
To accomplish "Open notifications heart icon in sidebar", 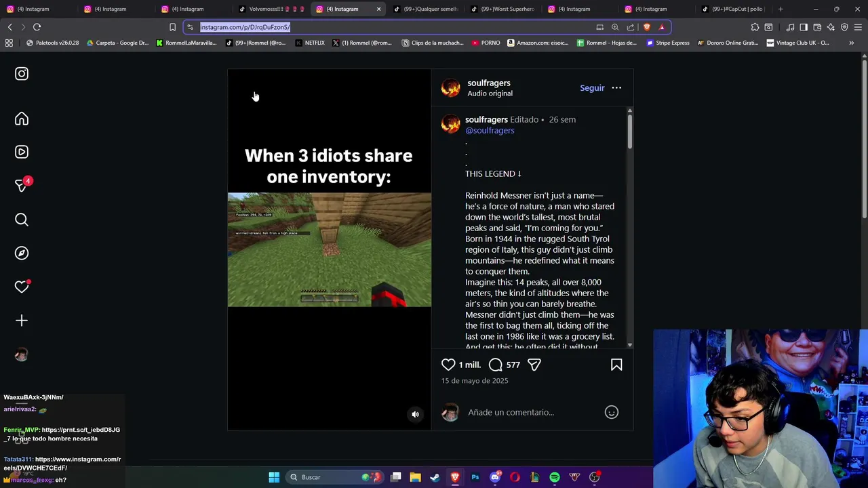I will 22,287.
